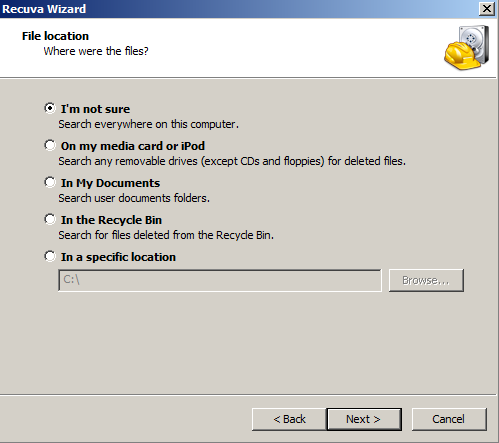Click the "Search any removable drives" description text
Screen dimensions: 499x443
pyautogui.click(x=232, y=161)
